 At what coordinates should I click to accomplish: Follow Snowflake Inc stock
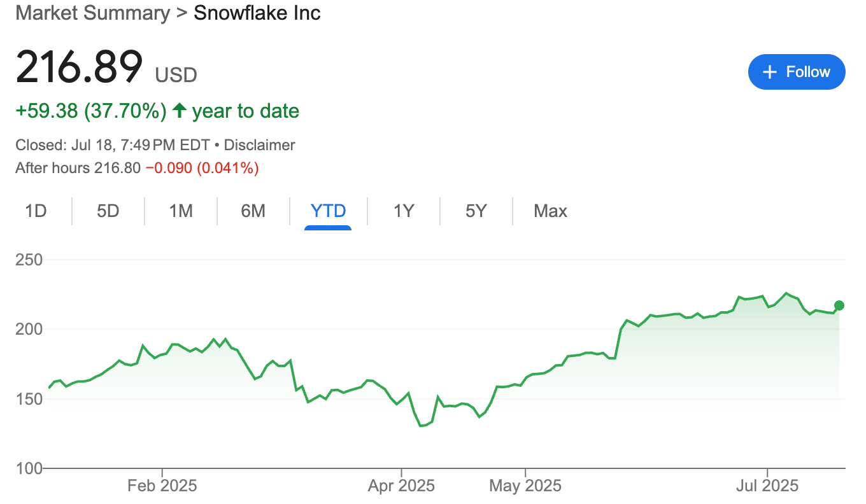tap(797, 72)
